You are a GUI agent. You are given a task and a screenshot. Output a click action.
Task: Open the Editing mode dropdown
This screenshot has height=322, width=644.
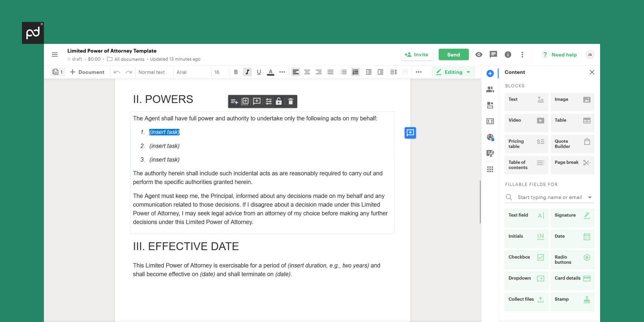(x=453, y=72)
